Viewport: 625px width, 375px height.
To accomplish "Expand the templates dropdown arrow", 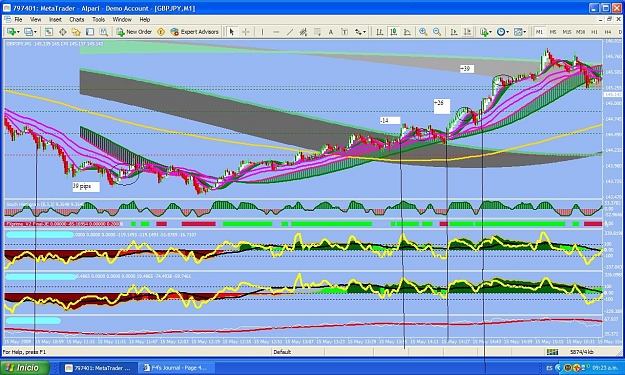I will (x=525, y=32).
